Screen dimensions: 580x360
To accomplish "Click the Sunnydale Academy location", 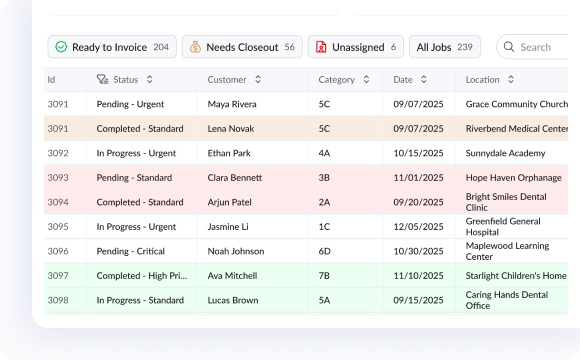I will [505, 153].
